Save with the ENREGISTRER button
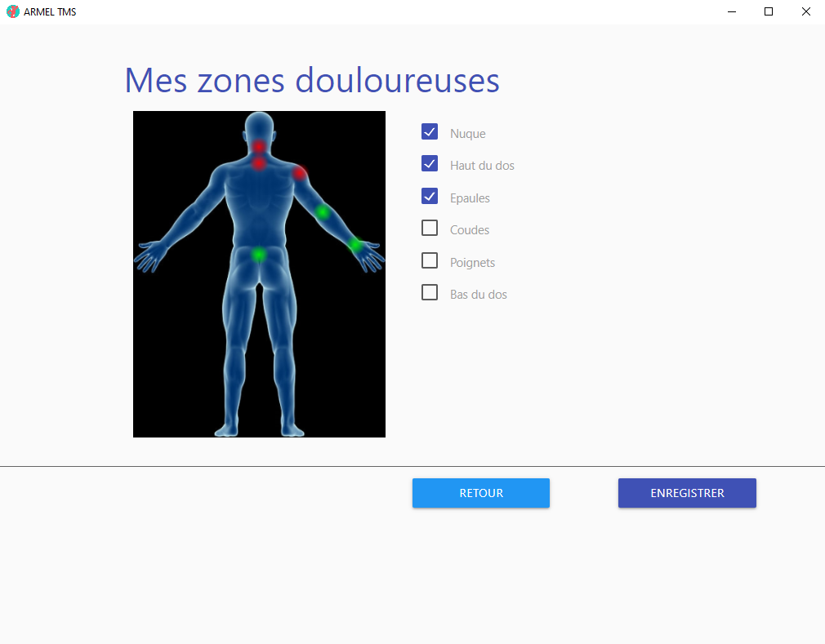Image resolution: width=825 pixels, height=644 pixels. click(x=687, y=493)
